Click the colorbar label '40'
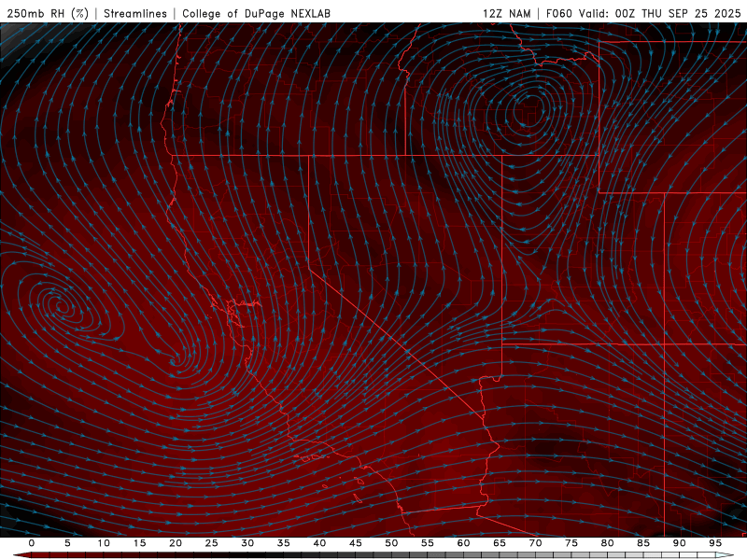 click(319, 543)
